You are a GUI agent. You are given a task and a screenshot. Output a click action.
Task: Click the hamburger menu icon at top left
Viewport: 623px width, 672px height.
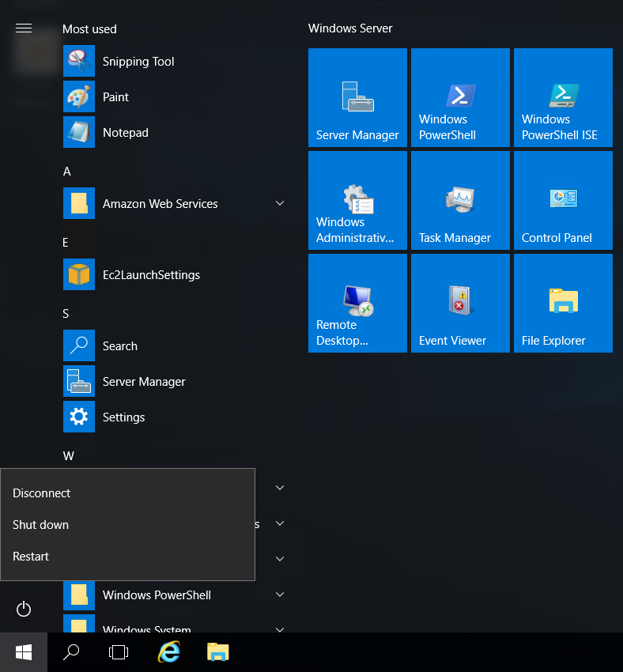click(24, 28)
